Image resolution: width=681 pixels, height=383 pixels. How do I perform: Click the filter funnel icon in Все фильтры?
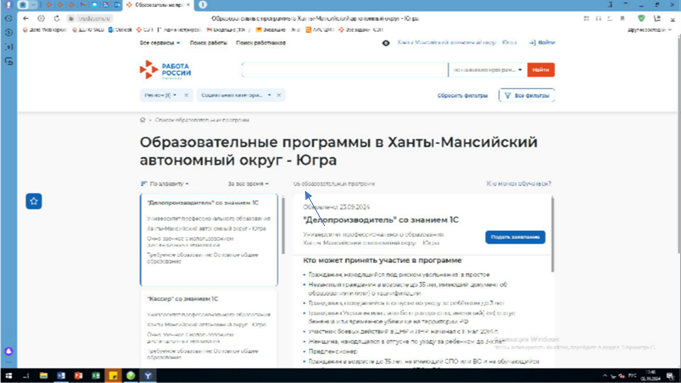507,96
